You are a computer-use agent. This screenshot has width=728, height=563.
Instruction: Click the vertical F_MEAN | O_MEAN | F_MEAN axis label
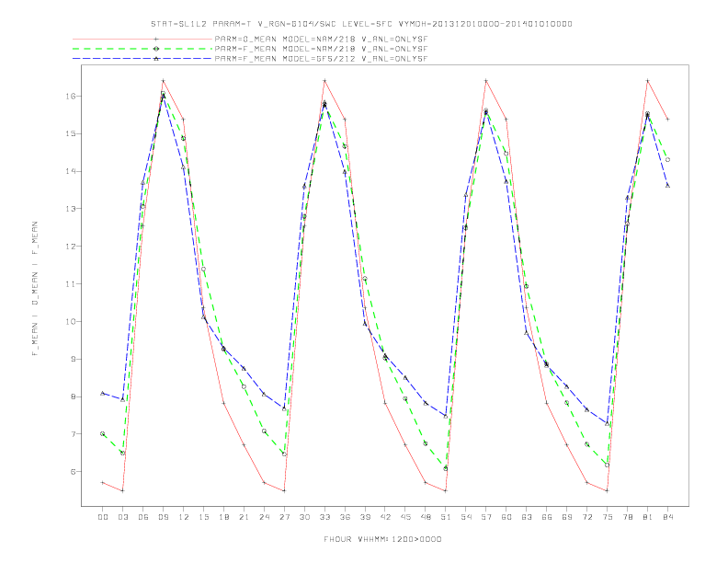(x=35, y=289)
